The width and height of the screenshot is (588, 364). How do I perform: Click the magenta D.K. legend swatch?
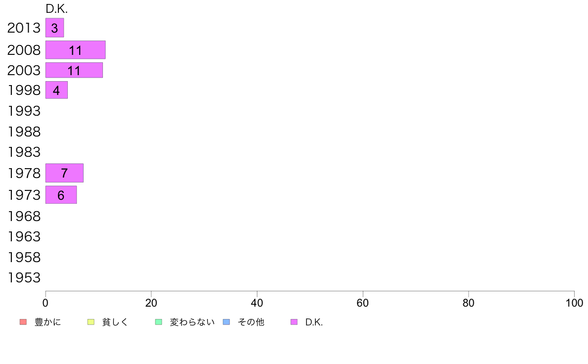pos(294,322)
